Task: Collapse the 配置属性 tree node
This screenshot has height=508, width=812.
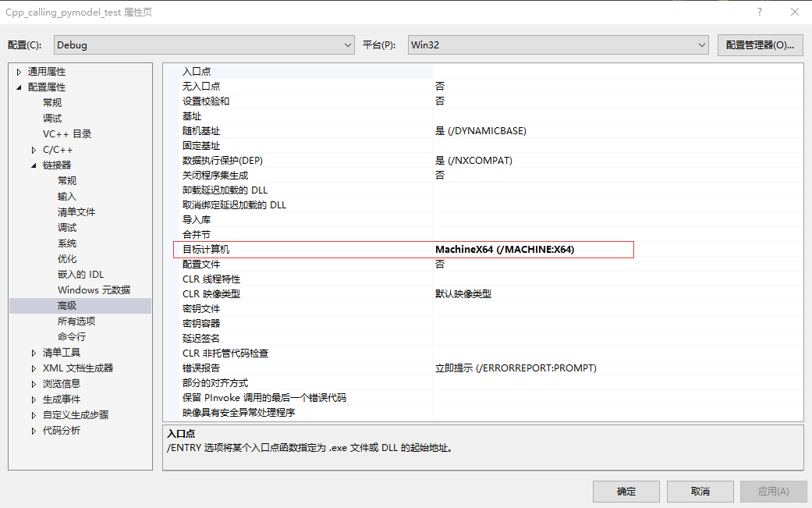Action: tap(20, 87)
